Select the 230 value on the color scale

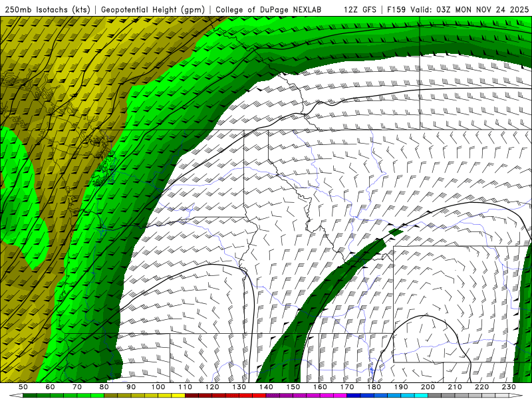coord(509,387)
